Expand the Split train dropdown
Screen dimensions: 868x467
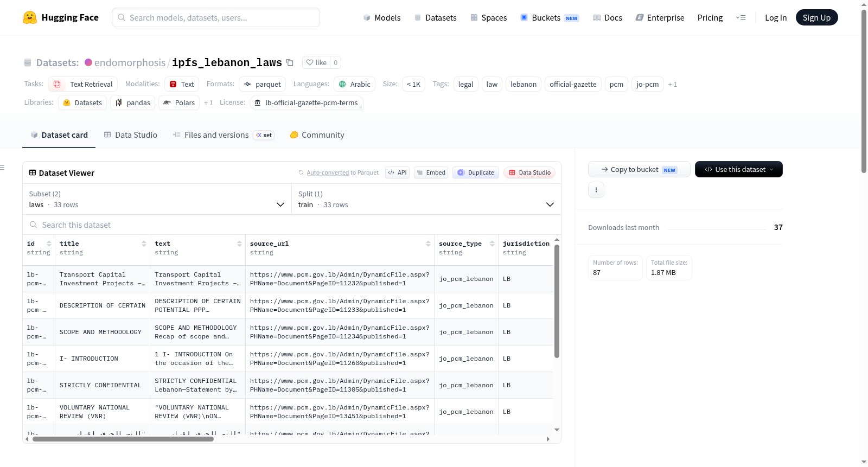(x=426, y=199)
